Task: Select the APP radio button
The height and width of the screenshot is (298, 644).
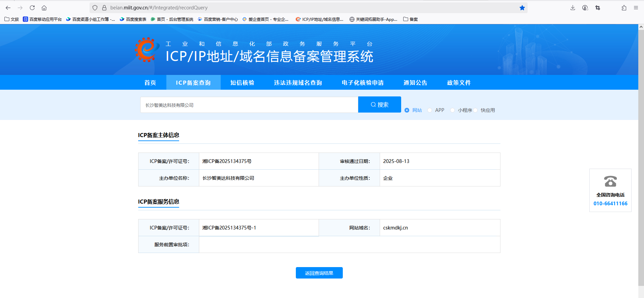Action: tap(430, 110)
